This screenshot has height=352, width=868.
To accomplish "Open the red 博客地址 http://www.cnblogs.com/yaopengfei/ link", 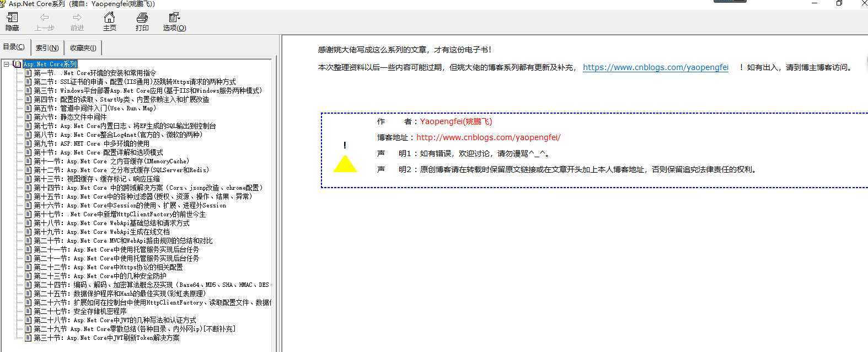I will pos(489,137).
